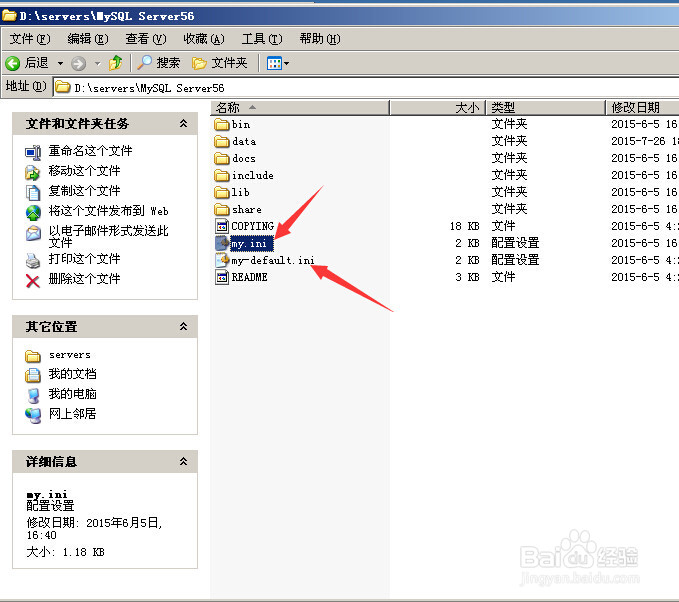Open the bin folder icon
This screenshot has height=602, width=679.
coord(222,125)
